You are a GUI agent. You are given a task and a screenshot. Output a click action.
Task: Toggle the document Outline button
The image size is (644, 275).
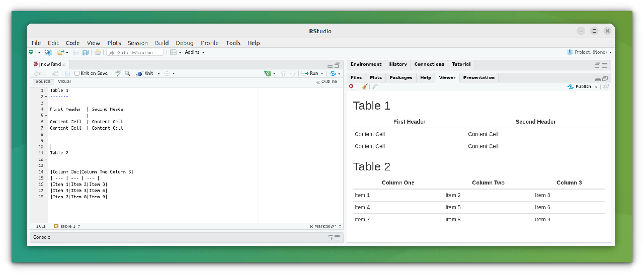click(327, 81)
